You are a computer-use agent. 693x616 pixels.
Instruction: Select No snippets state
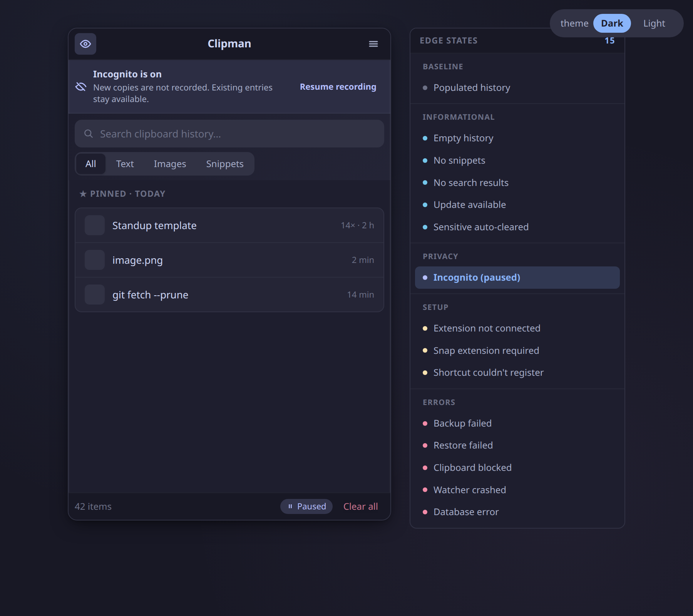click(x=517, y=161)
